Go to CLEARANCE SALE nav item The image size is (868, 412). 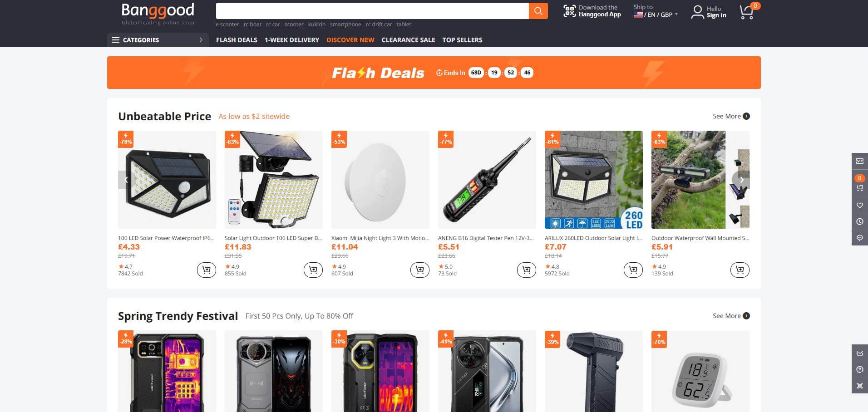[x=408, y=40]
